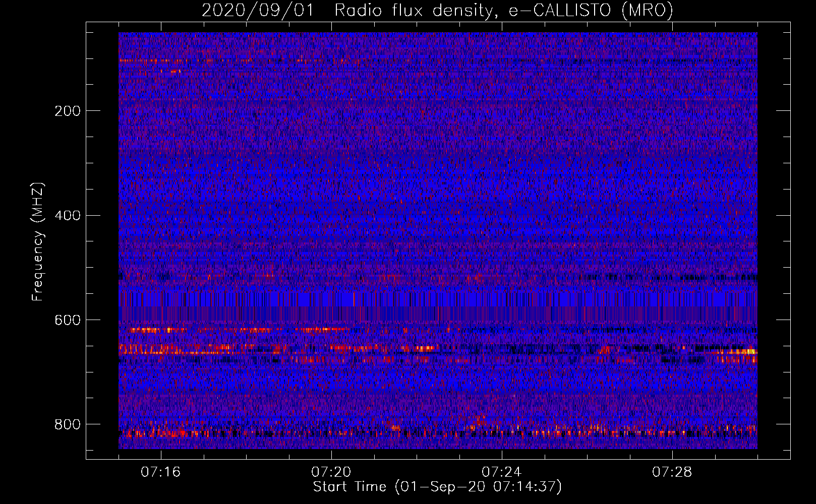Viewport: 816px width, 504px height.
Task: Click the 07:24 time tick label
Action: coord(501,472)
